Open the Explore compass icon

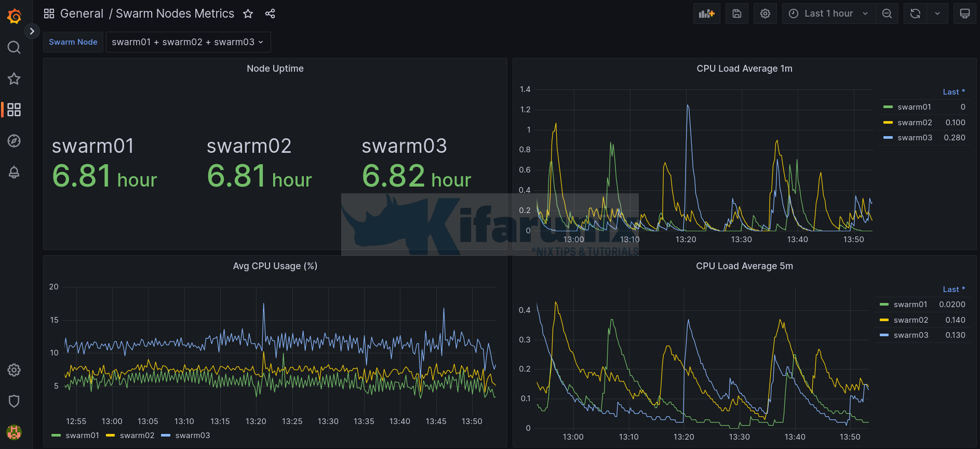[14, 141]
